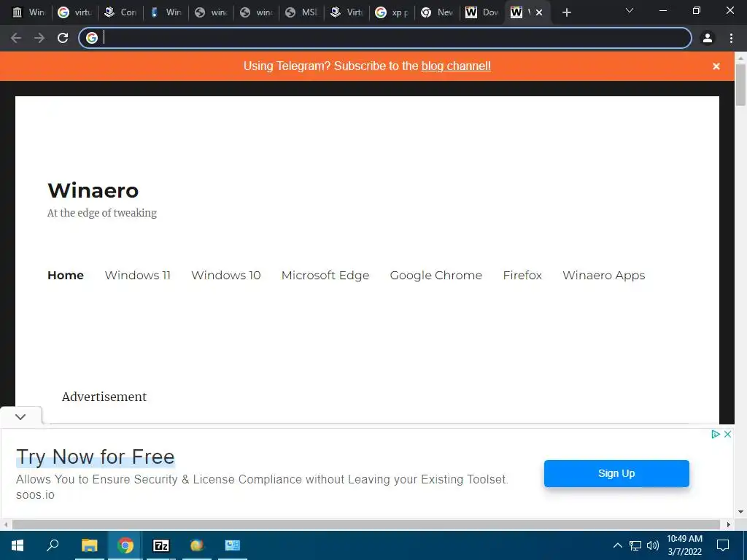Dismiss the orange Telegram banner
This screenshot has width=747, height=560.
(x=716, y=66)
